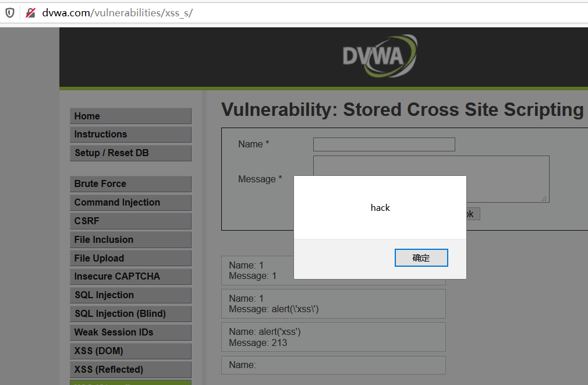Click the 'Message: 213' entry text
Image resolution: width=588 pixels, height=385 pixels.
point(258,342)
